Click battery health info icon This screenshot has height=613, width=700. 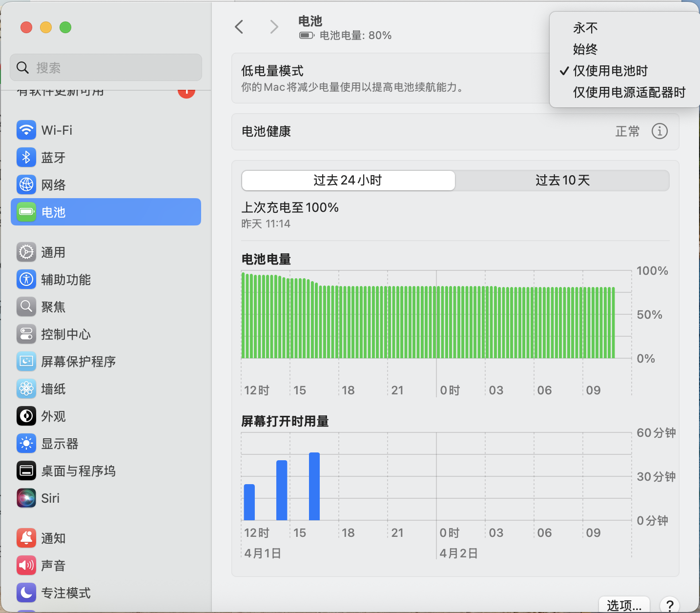(x=659, y=131)
